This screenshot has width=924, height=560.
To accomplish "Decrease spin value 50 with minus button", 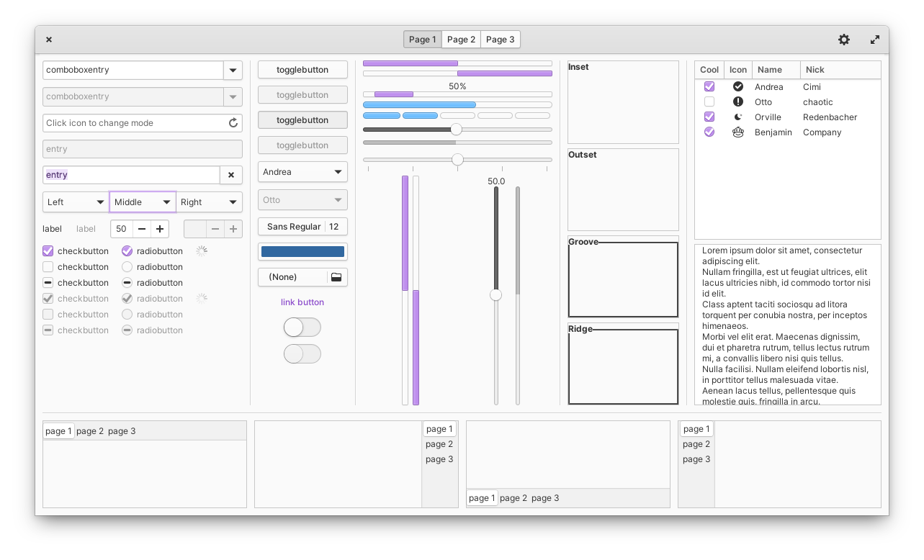I will click(142, 229).
